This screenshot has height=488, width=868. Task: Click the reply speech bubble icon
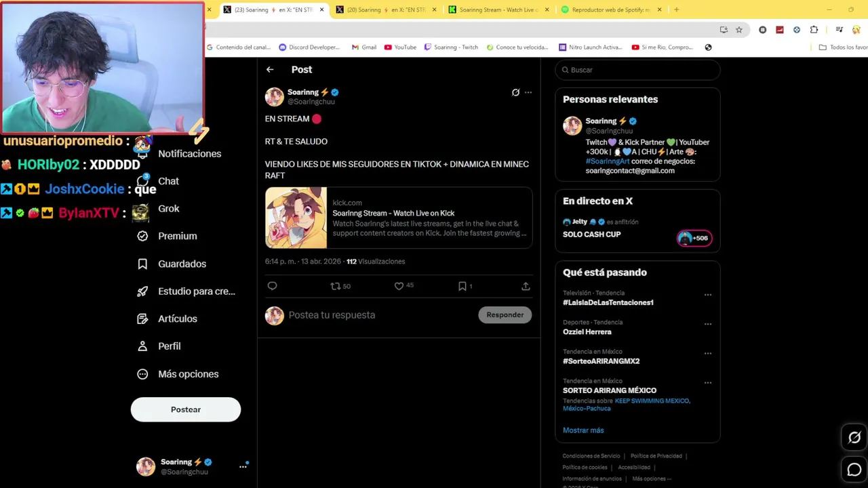272,286
